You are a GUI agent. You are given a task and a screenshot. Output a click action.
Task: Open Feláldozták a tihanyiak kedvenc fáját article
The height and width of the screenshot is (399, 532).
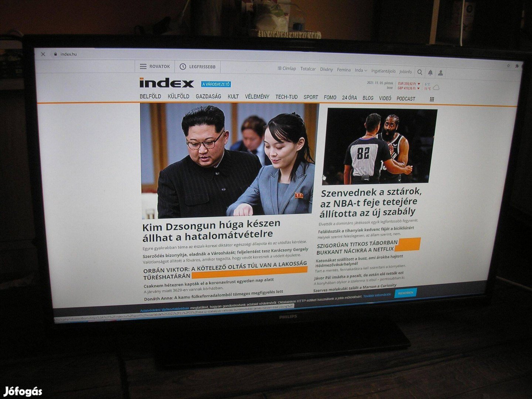366,229
